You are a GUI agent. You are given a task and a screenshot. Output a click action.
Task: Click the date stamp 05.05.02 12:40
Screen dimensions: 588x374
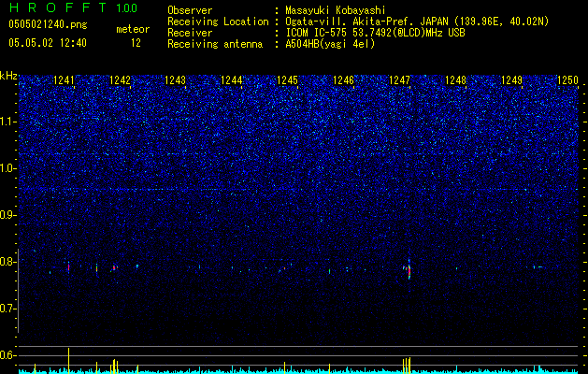(x=48, y=43)
